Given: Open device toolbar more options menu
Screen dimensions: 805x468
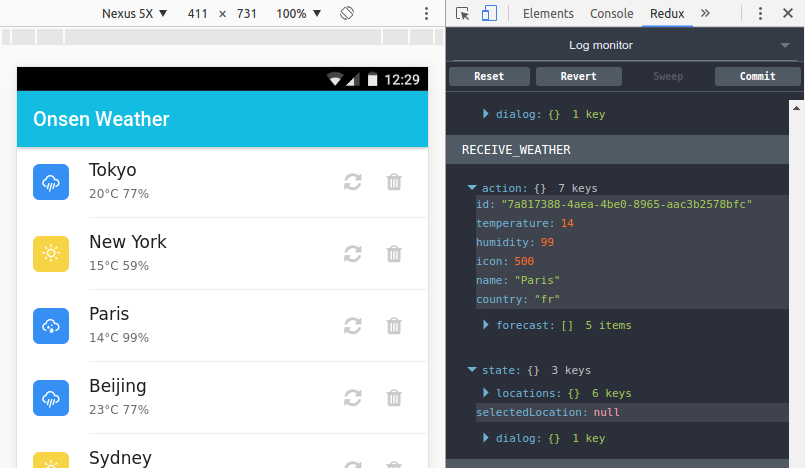Looking at the screenshot, I should [x=426, y=13].
